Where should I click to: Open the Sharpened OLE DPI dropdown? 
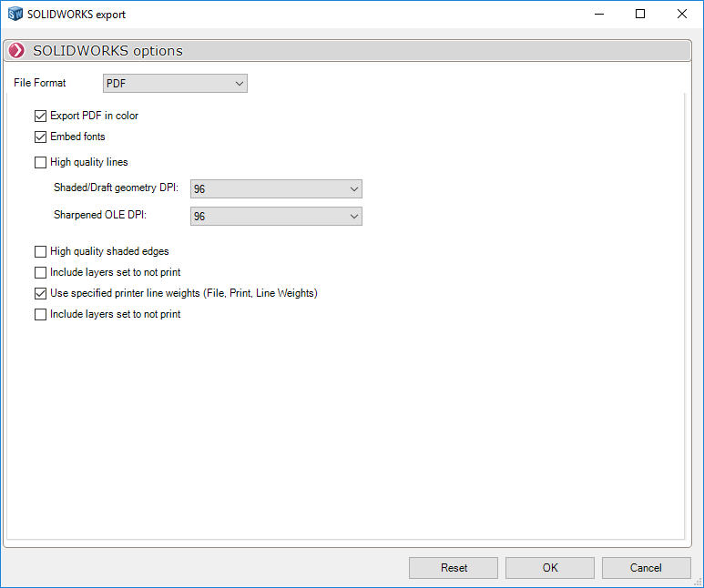tap(276, 217)
